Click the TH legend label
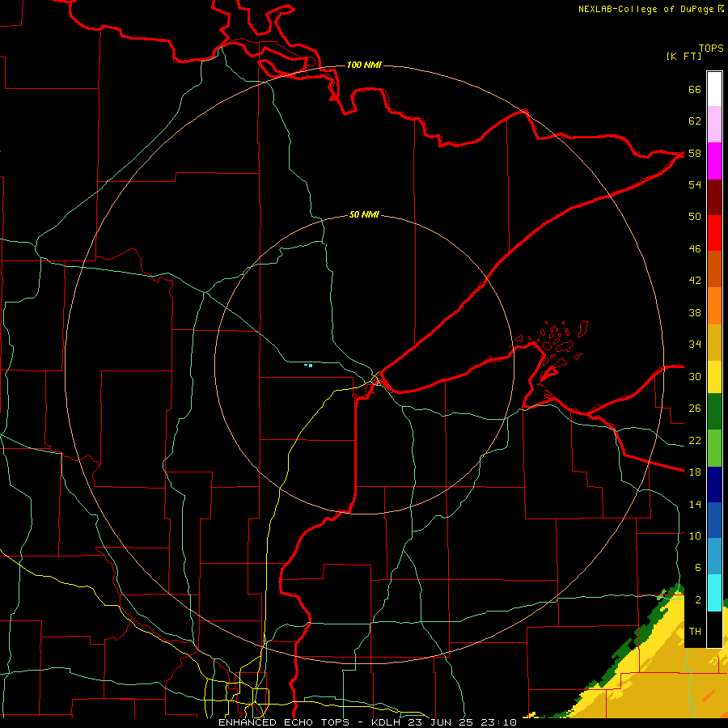The height and width of the screenshot is (728, 728). 695,632
